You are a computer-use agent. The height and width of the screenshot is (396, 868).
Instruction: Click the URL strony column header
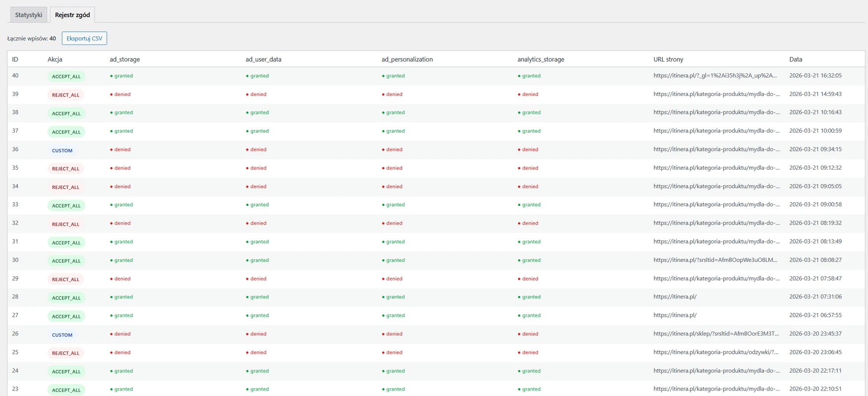(x=668, y=59)
